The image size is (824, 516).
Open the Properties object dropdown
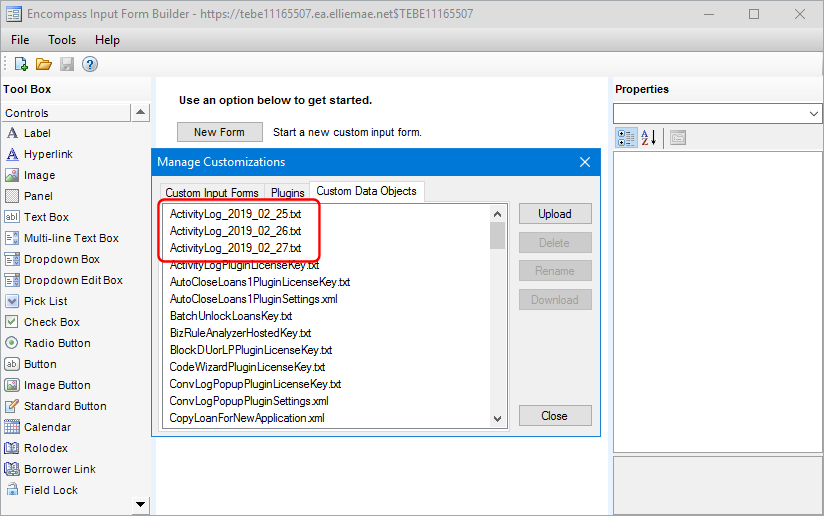tap(813, 113)
